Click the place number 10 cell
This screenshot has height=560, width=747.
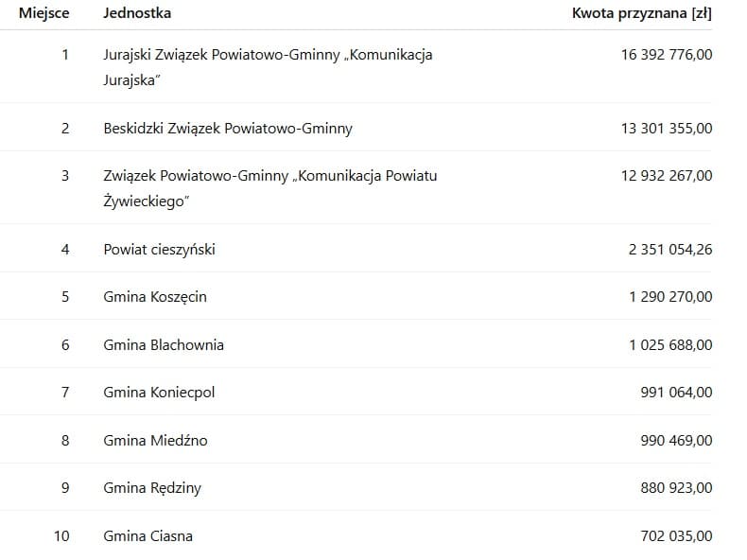61,535
